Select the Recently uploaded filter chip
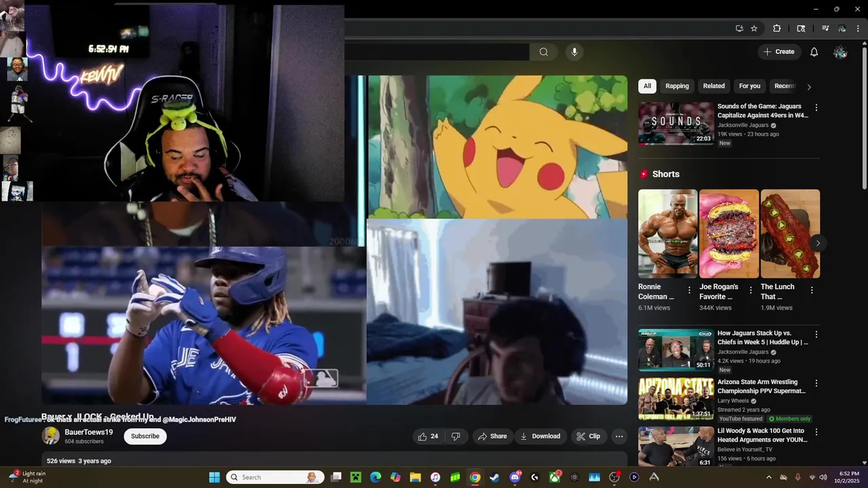 [x=785, y=86]
